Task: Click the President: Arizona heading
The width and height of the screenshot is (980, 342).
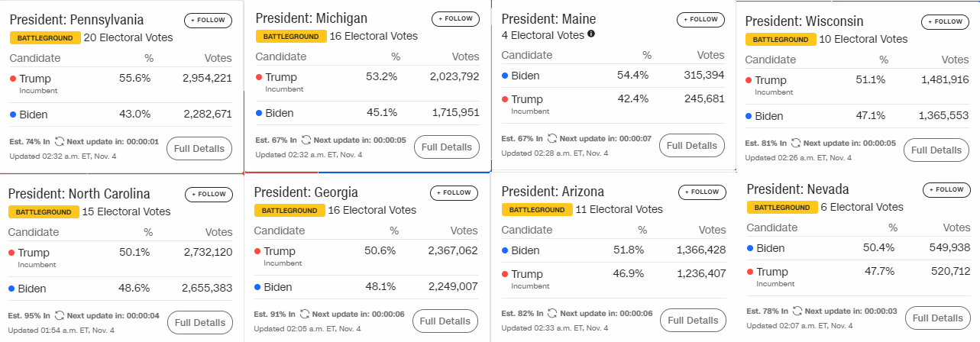Action: (553, 192)
